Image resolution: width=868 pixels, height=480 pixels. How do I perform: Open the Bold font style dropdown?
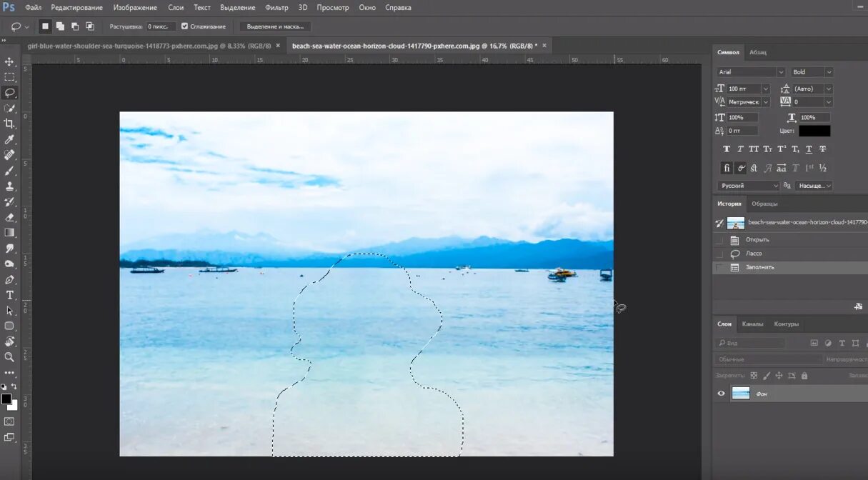click(829, 72)
